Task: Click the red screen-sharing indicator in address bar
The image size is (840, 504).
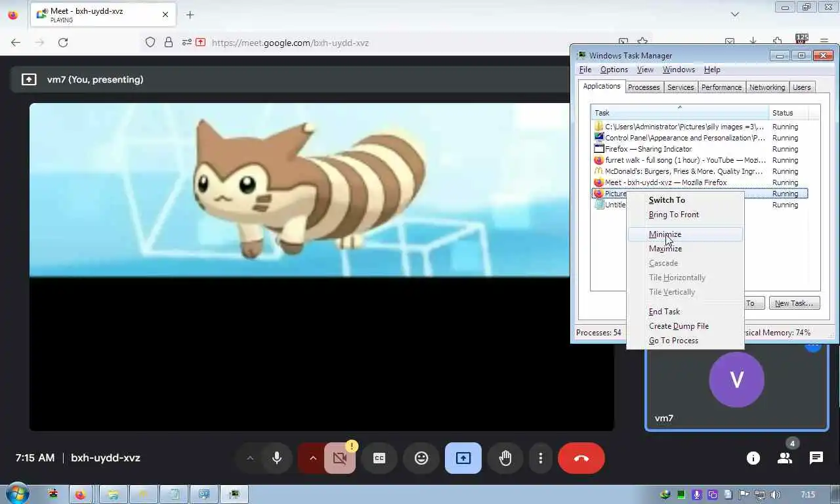Action: [x=201, y=43]
